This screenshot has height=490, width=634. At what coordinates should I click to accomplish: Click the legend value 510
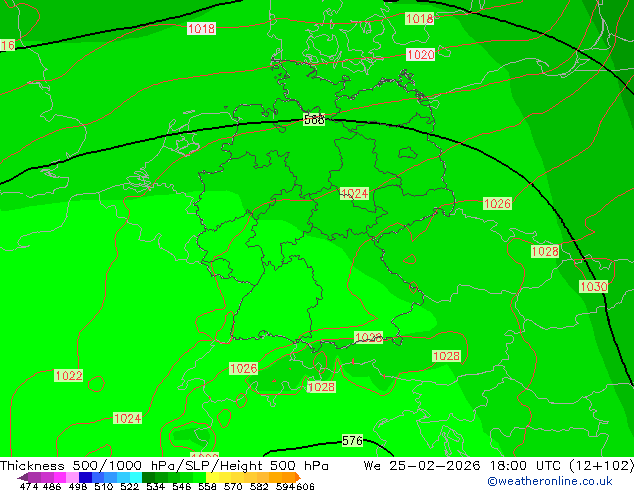[104, 486]
